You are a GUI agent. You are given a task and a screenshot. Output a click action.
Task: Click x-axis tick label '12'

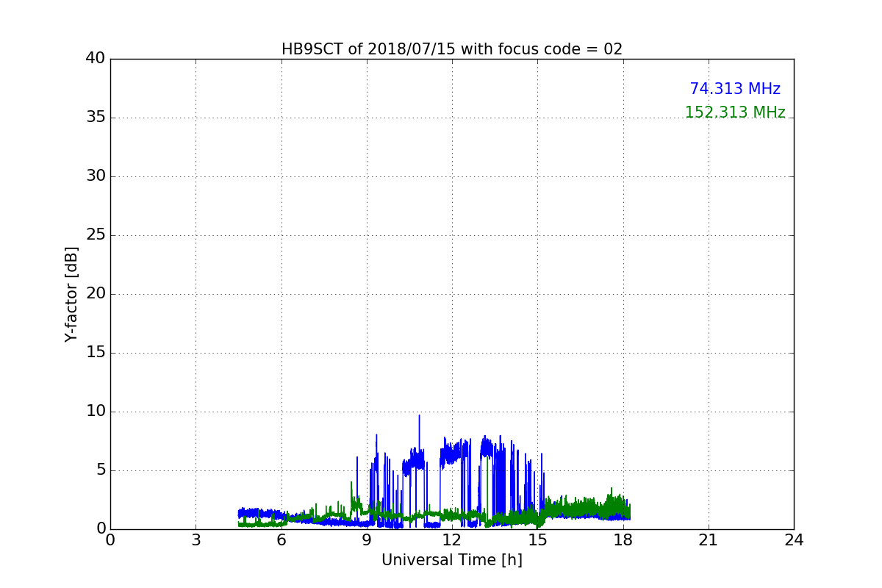tap(452, 540)
